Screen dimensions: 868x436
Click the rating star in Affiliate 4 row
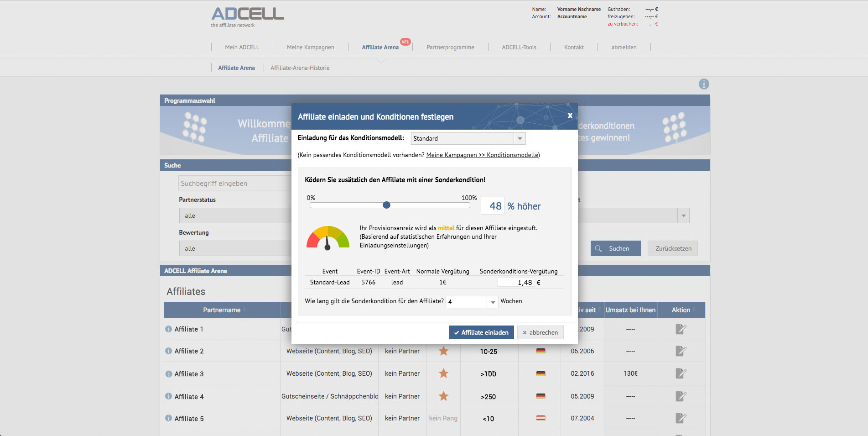[x=443, y=396]
